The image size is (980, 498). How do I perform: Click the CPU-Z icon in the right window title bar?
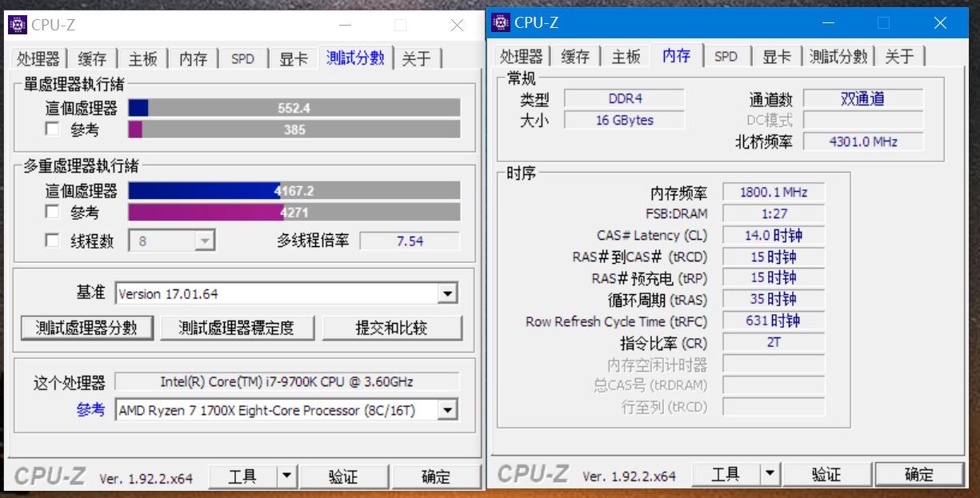pyautogui.click(x=499, y=23)
